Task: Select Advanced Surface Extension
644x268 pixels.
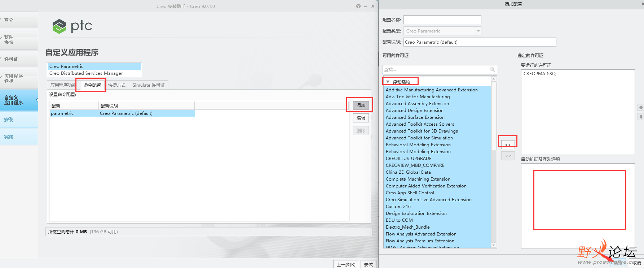Action: coord(437,117)
